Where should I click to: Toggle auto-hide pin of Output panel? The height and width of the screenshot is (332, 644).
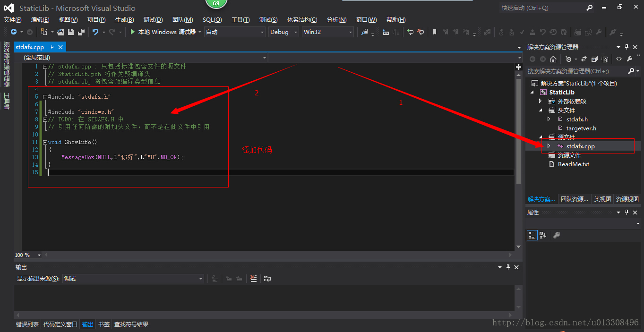[x=508, y=267]
